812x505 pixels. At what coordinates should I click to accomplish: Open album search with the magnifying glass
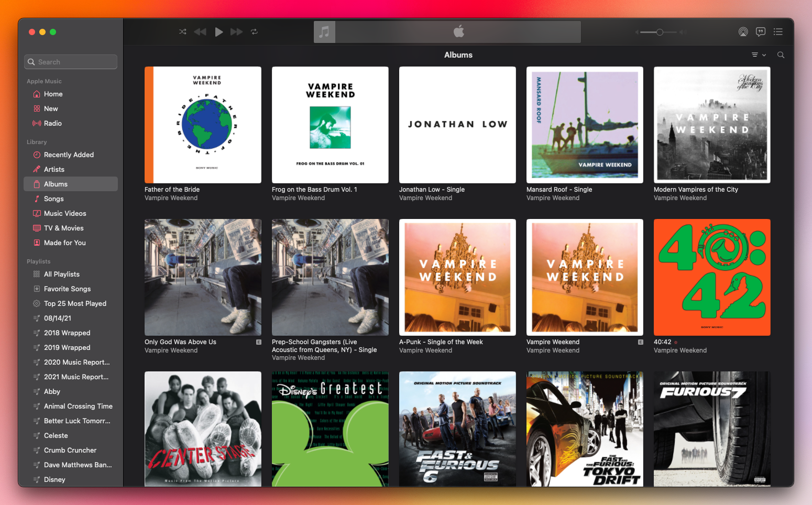(x=780, y=54)
